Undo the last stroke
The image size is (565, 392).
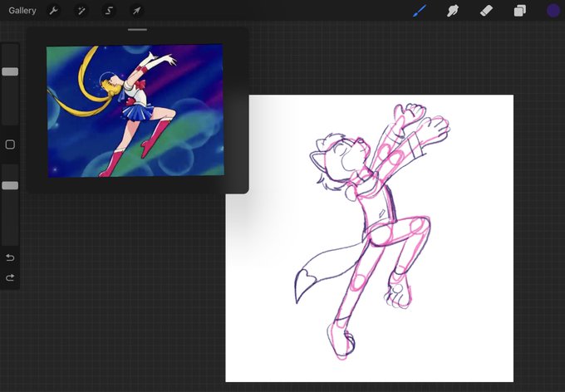10,257
